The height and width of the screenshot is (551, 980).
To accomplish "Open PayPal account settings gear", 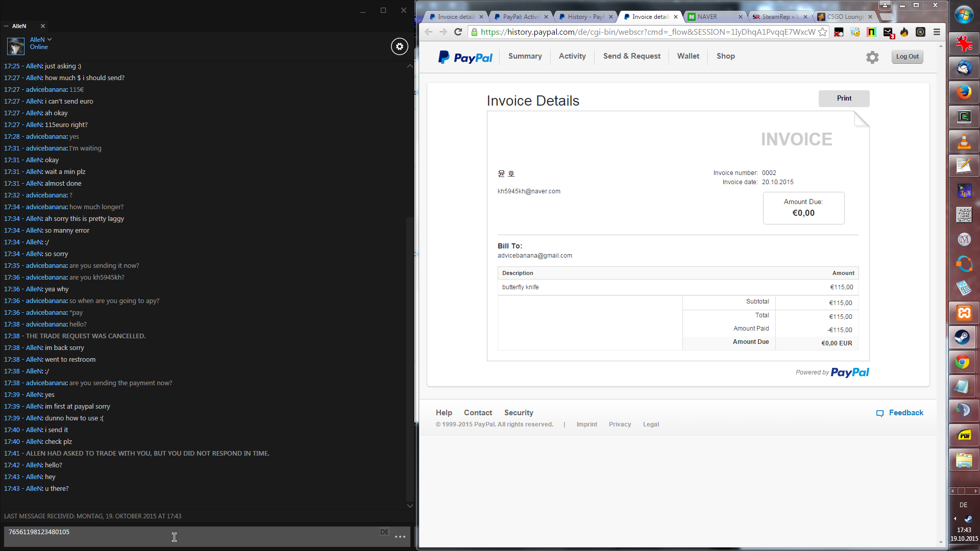I will click(872, 57).
